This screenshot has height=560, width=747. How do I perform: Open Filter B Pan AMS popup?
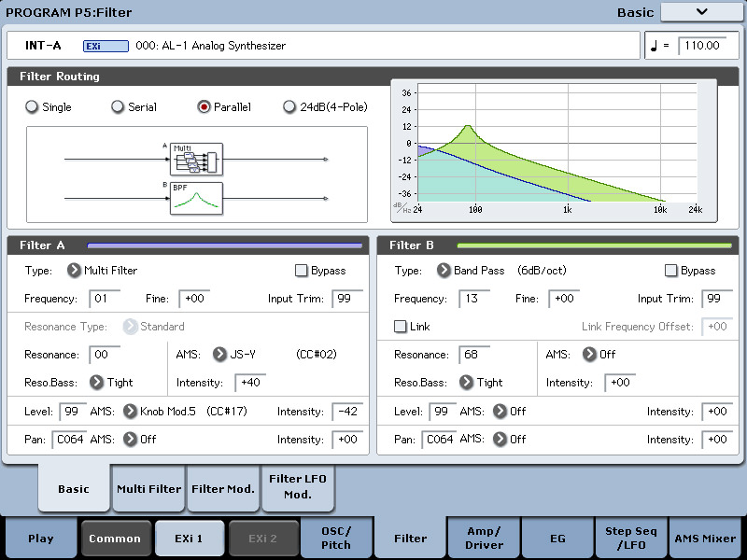click(500, 440)
